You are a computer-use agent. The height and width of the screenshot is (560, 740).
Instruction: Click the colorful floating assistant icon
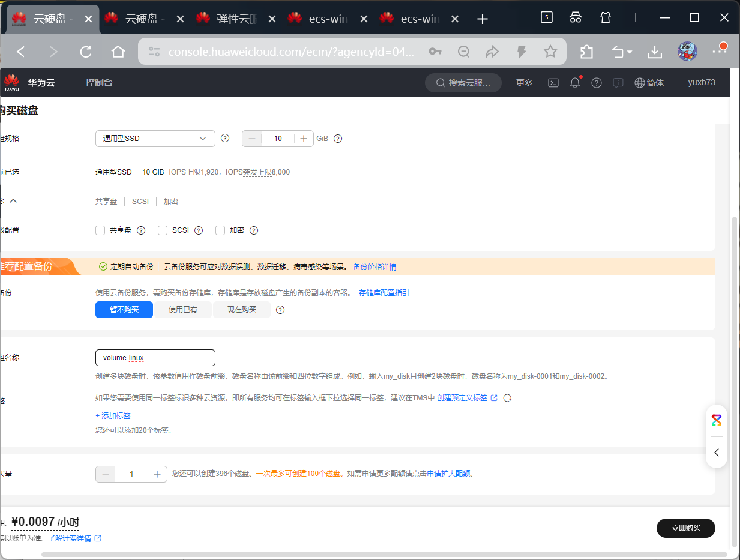click(x=717, y=420)
